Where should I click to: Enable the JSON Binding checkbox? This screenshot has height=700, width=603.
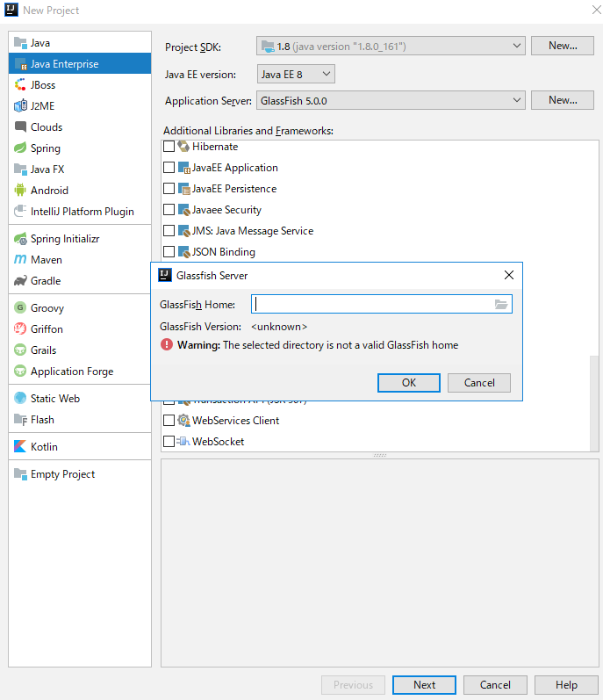tap(169, 252)
